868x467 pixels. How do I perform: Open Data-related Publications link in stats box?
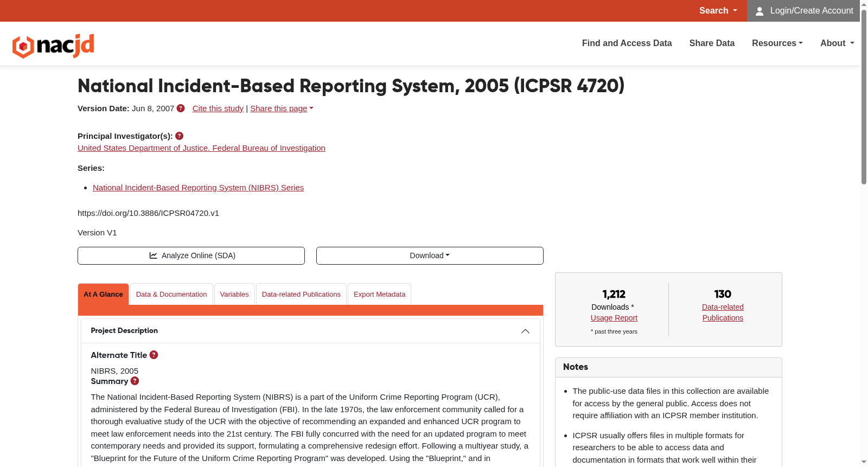(x=723, y=312)
